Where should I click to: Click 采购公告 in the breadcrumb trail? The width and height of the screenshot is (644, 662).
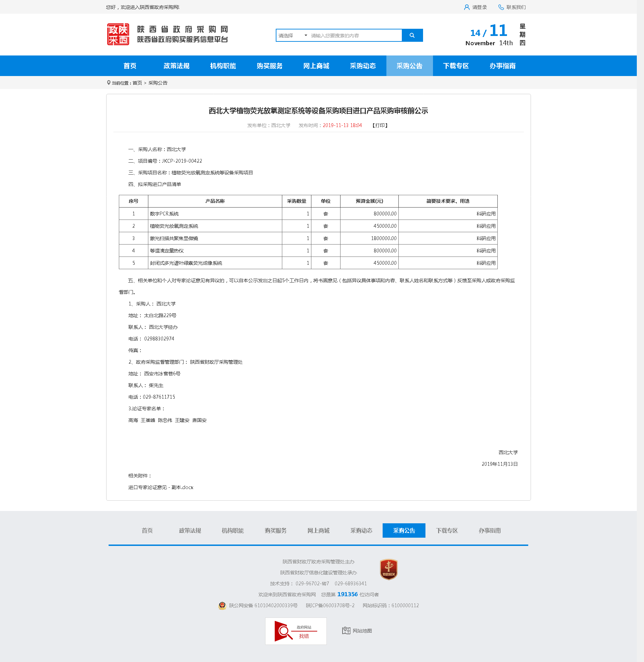click(x=158, y=83)
